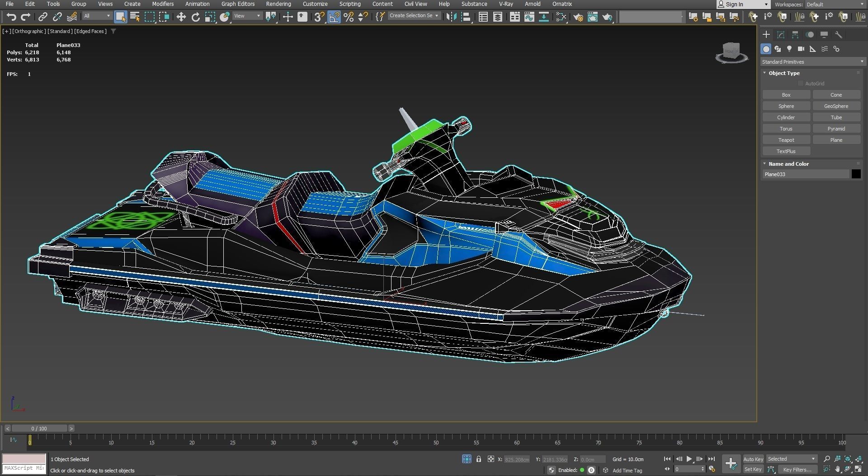
Task: Toggle the Angle Snap button
Action: [x=334, y=17]
